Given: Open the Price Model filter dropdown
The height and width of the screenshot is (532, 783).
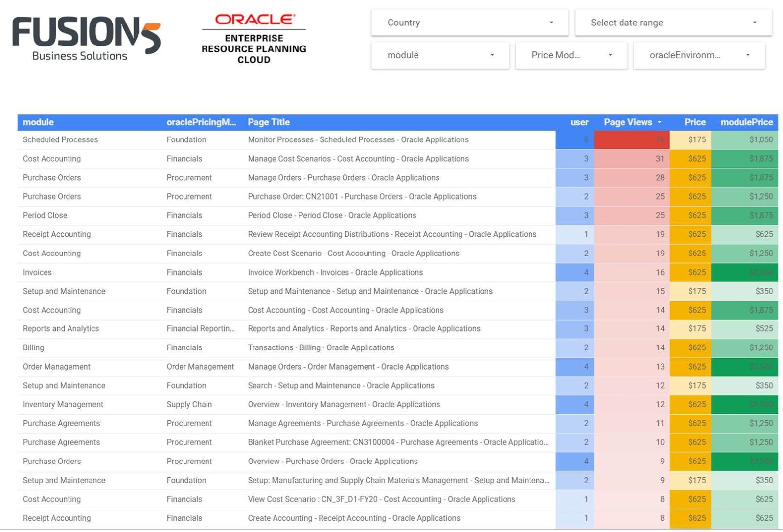Looking at the screenshot, I should [x=571, y=55].
